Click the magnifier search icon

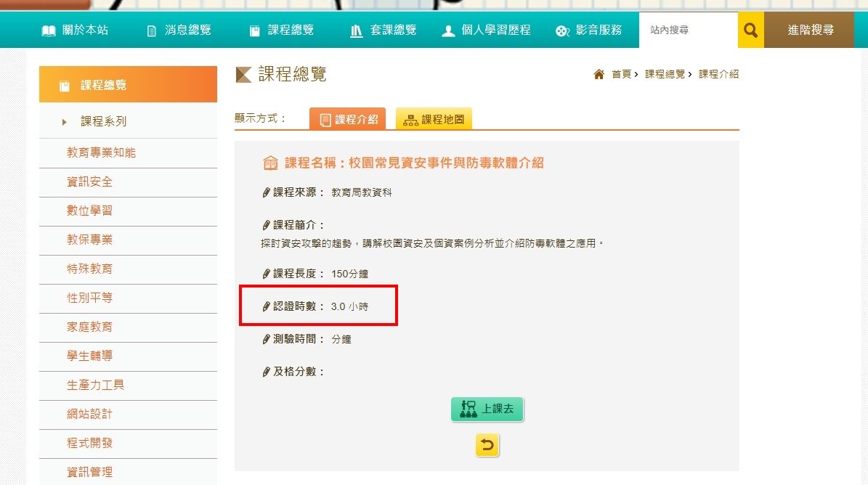point(751,30)
